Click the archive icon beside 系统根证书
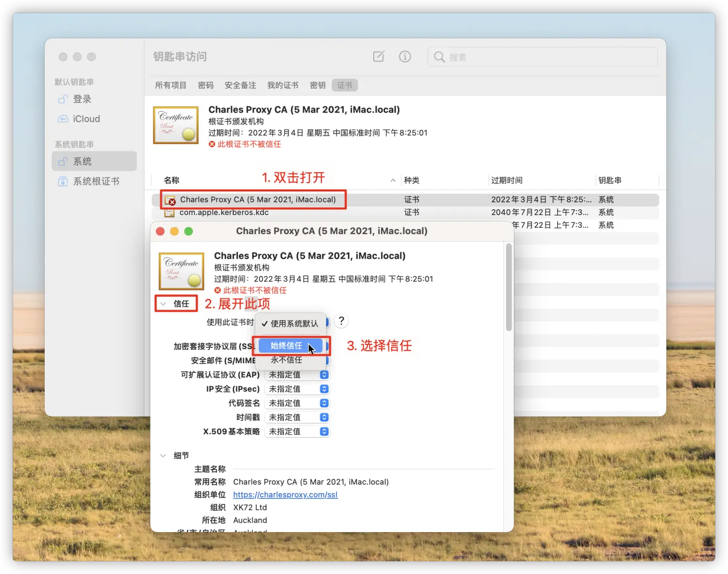728x574 pixels. point(63,181)
